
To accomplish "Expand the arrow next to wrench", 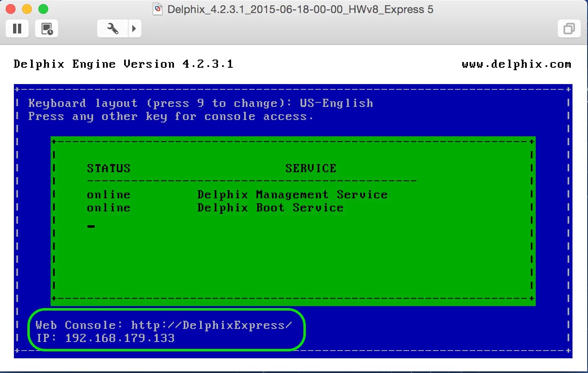I will [x=135, y=29].
